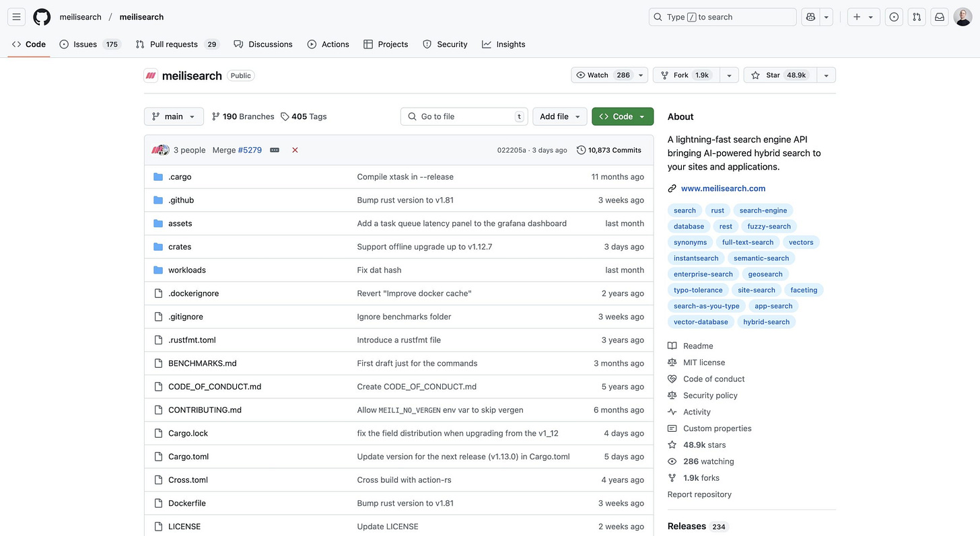Click the GitHub logo homepage icon
Viewport: 980px width, 536px height.
coord(42,17)
